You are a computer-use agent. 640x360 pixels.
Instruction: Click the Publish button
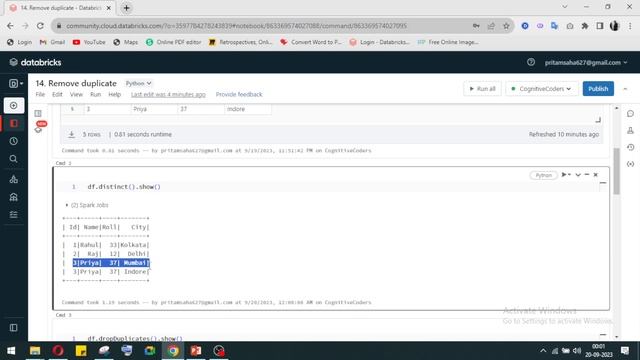coord(598,89)
